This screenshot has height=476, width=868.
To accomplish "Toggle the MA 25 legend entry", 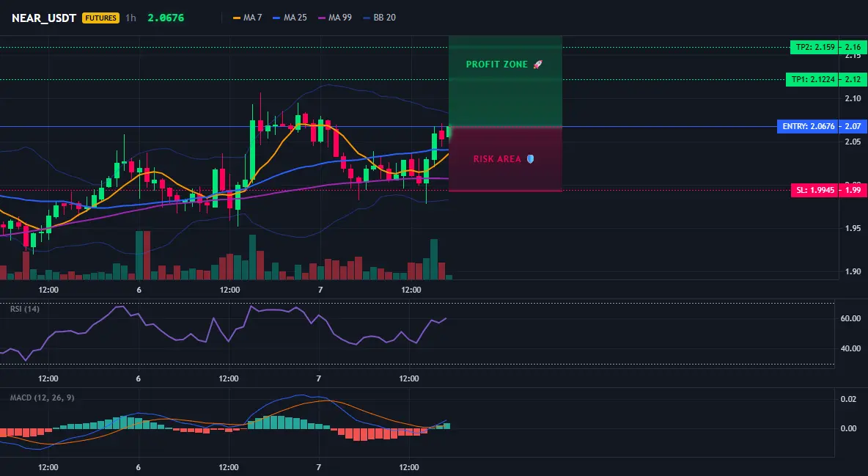I will [290, 18].
